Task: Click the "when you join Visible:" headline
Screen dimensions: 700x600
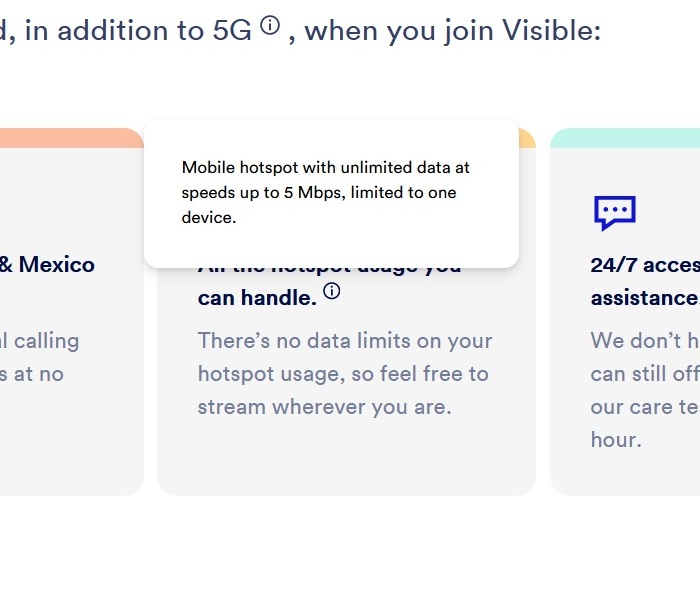Action: click(452, 31)
